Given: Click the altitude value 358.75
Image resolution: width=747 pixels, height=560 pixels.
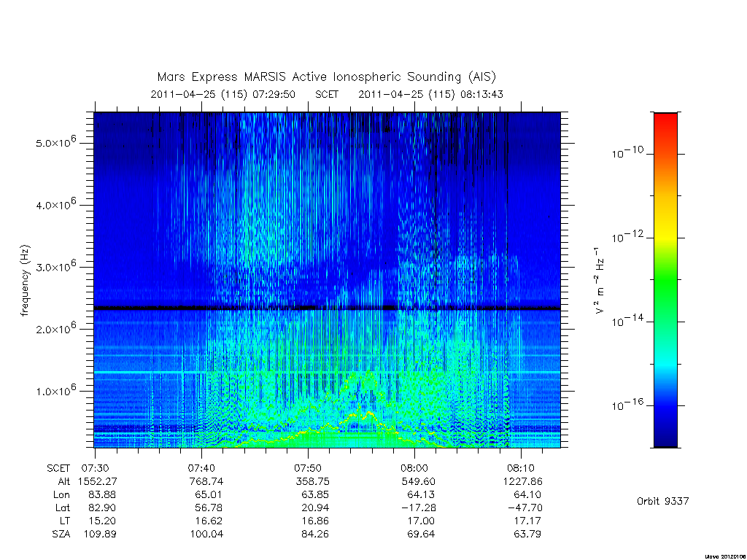Looking at the screenshot, I should click(312, 481).
